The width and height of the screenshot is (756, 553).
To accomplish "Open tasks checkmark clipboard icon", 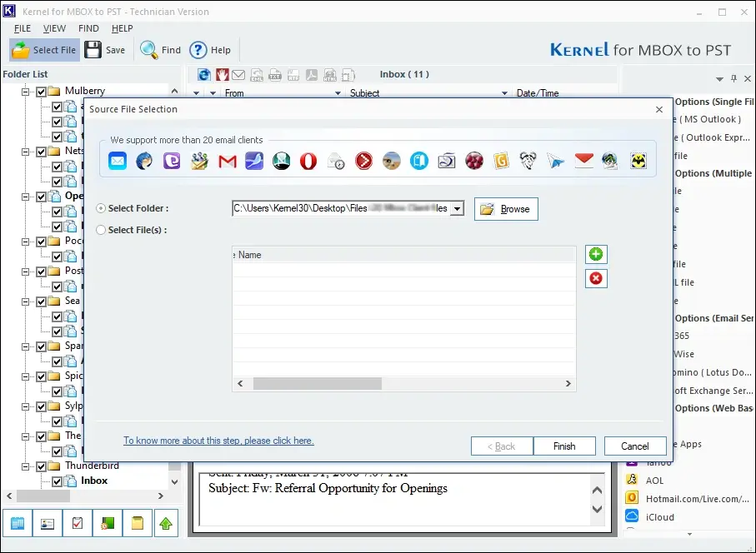I will pyautogui.click(x=78, y=523).
